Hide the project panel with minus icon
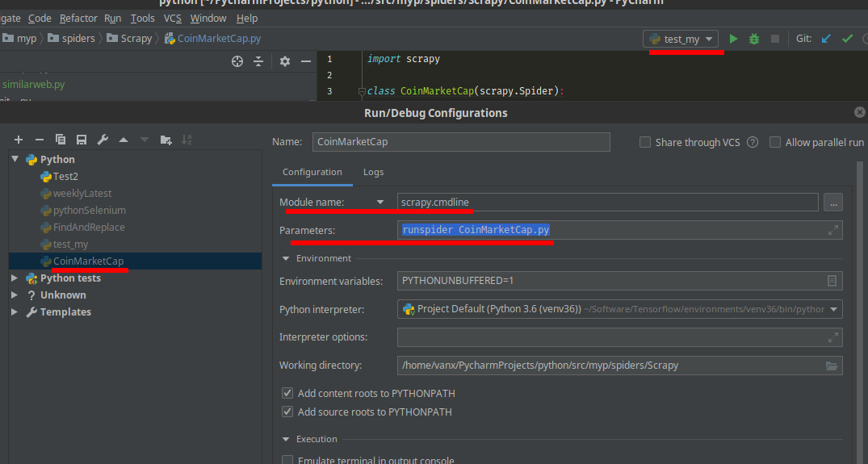This screenshot has width=868, height=464. point(305,61)
